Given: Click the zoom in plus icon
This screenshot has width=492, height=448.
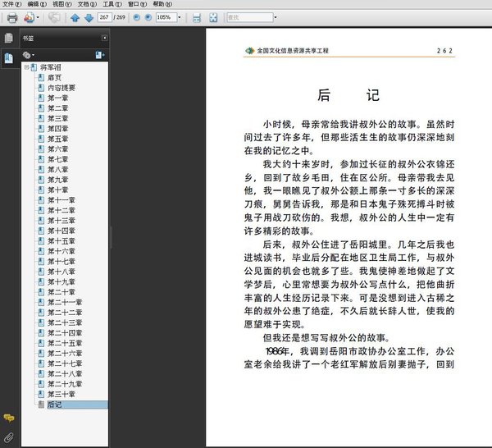Looking at the screenshot, I should (148, 17).
